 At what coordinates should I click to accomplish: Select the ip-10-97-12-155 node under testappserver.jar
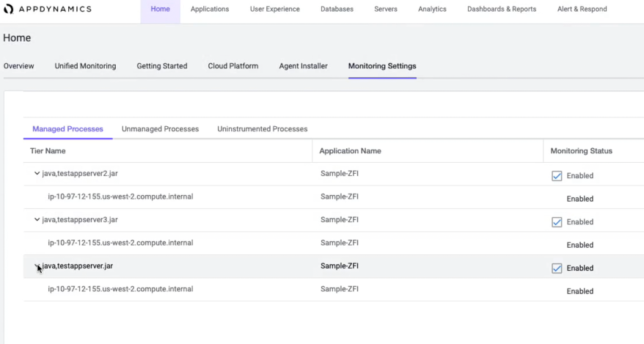(120, 289)
